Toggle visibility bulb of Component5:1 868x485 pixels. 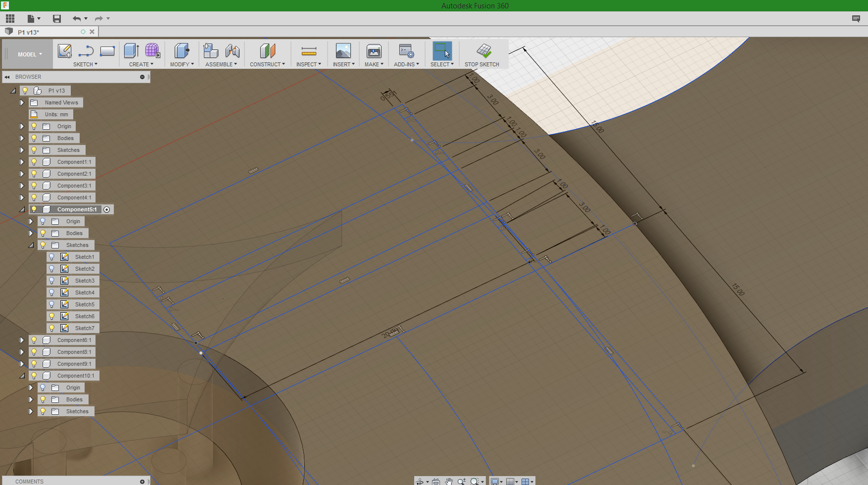(x=34, y=209)
